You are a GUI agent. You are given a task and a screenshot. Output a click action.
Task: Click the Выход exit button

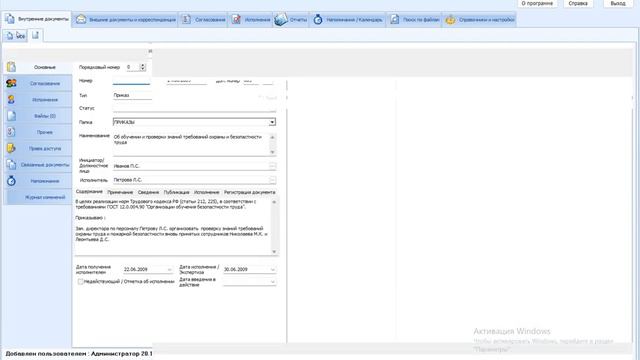point(618,3)
